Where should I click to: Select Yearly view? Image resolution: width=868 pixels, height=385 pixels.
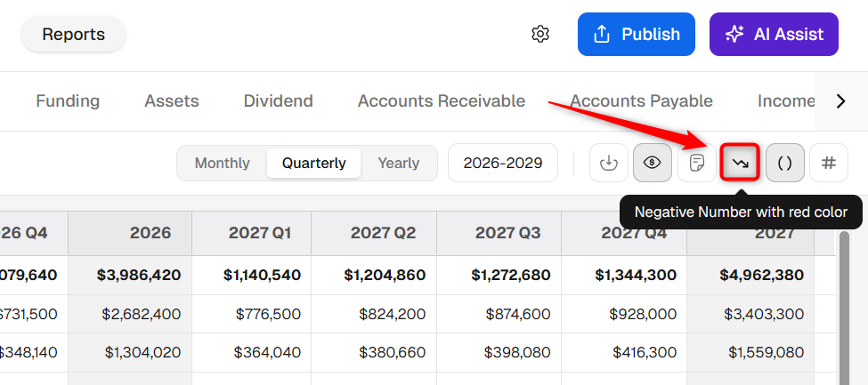point(399,164)
